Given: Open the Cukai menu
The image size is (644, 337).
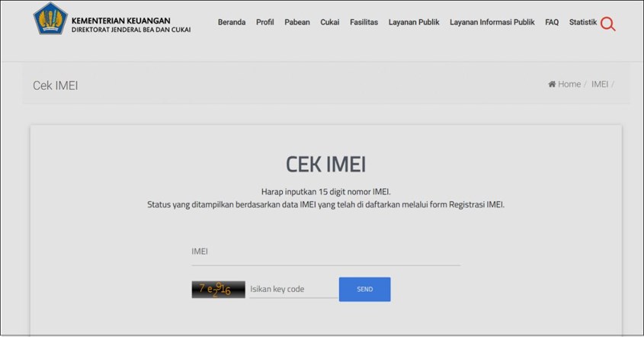Looking at the screenshot, I should click(330, 22).
